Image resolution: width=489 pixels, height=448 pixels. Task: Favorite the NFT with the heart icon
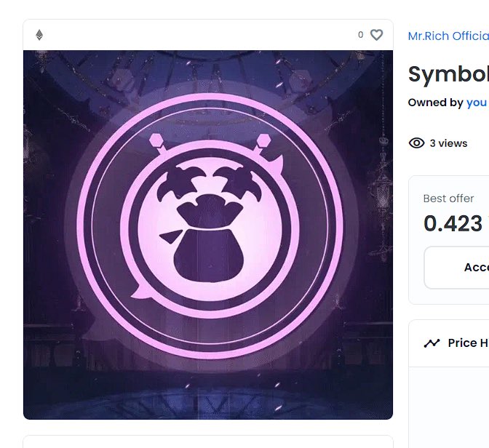376,35
